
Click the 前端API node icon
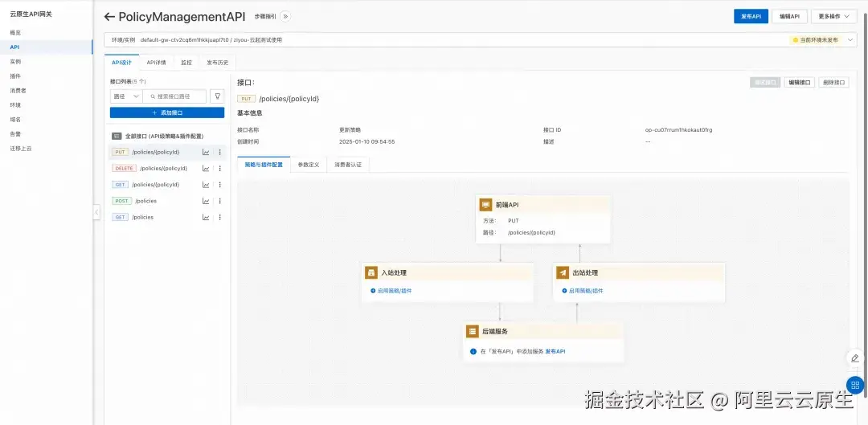tap(485, 205)
